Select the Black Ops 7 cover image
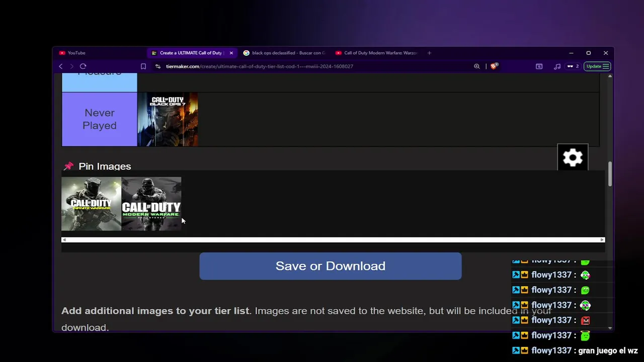This screenshot has height=362, width=644. pyautogui.click(x=168, y=119)
